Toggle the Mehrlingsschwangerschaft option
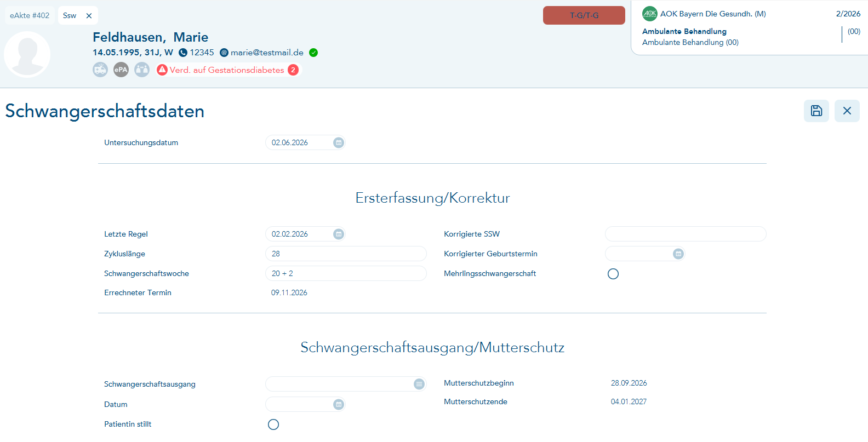This screenshot has height=442, width=868. click(x=613, y=274)
